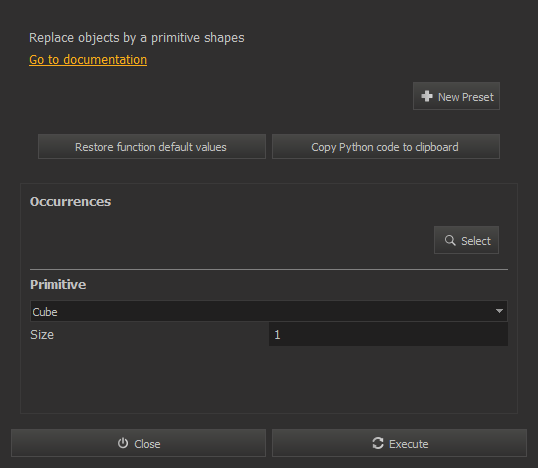Copy Python code to clipboard
Image resolution: width=538 pixels, height=468 pixels.
click(386, 147)
